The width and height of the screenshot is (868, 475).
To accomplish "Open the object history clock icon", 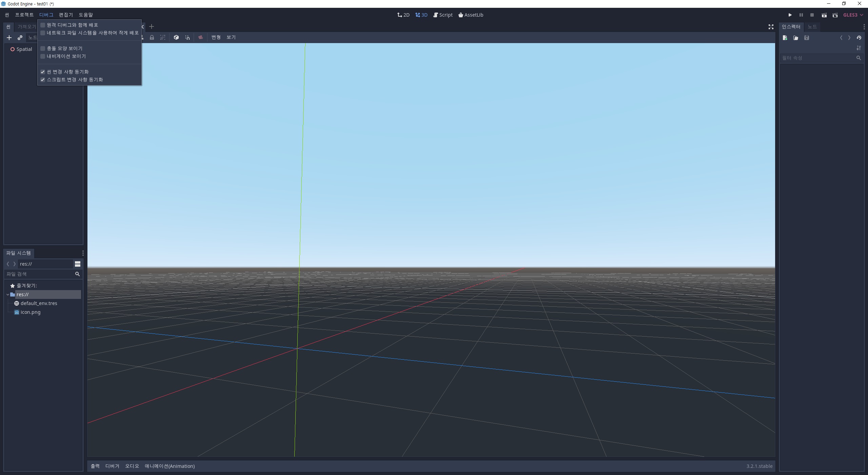I will pos(859,38).
